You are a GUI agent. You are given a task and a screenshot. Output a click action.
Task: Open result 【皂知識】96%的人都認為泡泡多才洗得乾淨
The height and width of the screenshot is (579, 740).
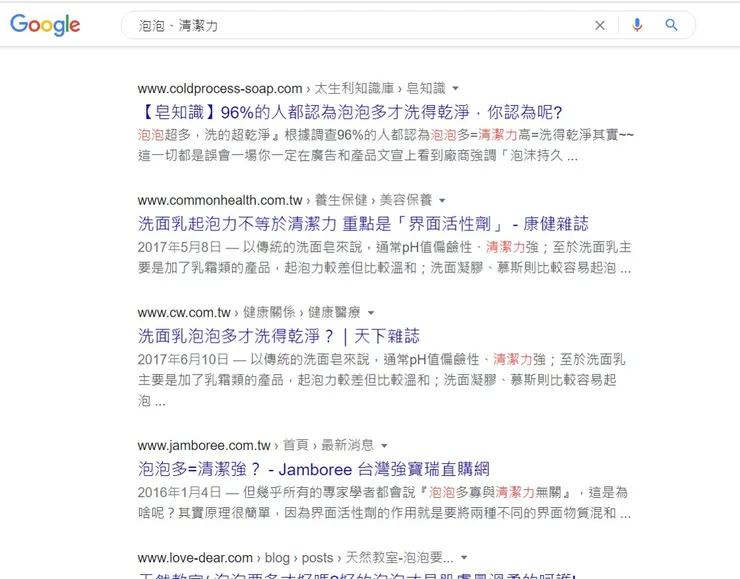coord(350,112)
